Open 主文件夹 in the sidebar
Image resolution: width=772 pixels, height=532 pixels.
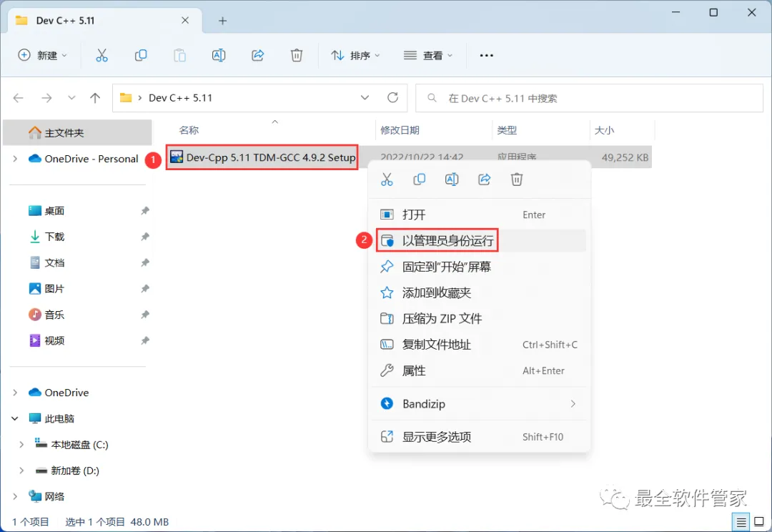(x=77, y=132)
